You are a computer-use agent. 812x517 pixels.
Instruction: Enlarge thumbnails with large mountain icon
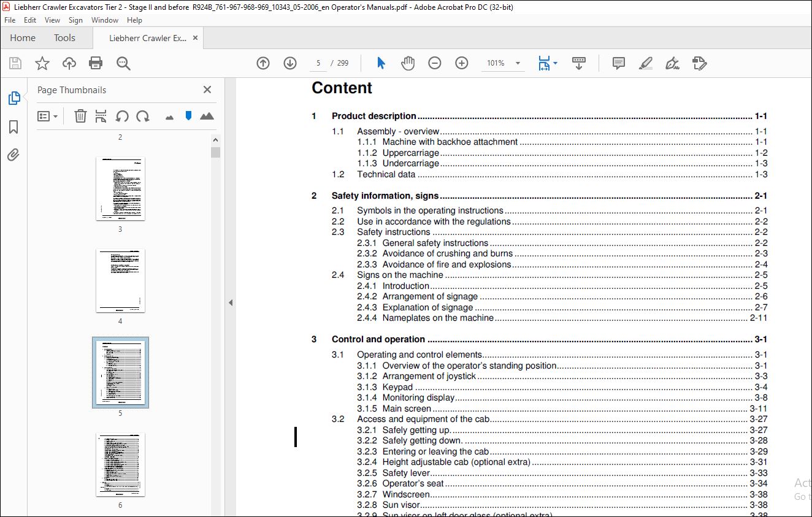pos(207,116)
